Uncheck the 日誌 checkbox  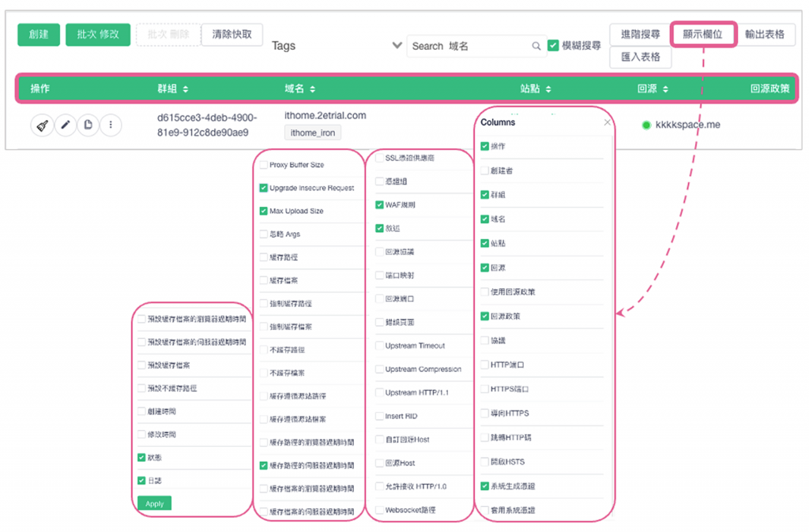(141, 481)
